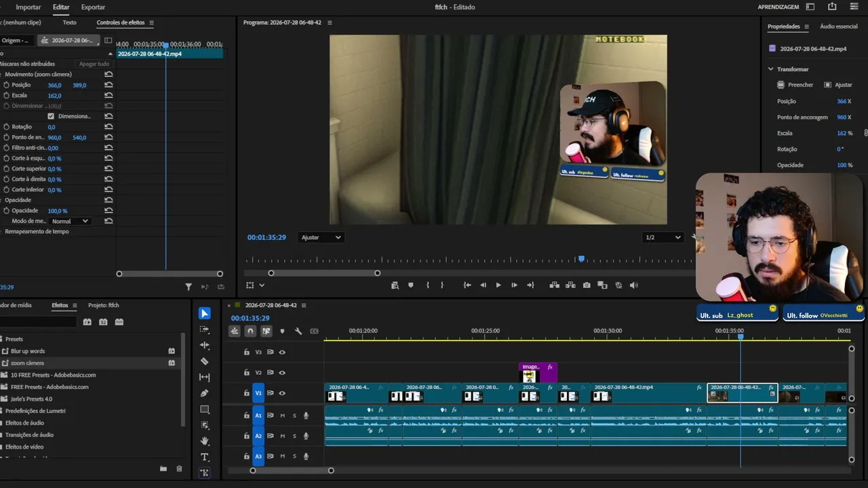Click the timeline captions CC icon
The width and height of the screenshot is (868, 488).
point(314,331)
